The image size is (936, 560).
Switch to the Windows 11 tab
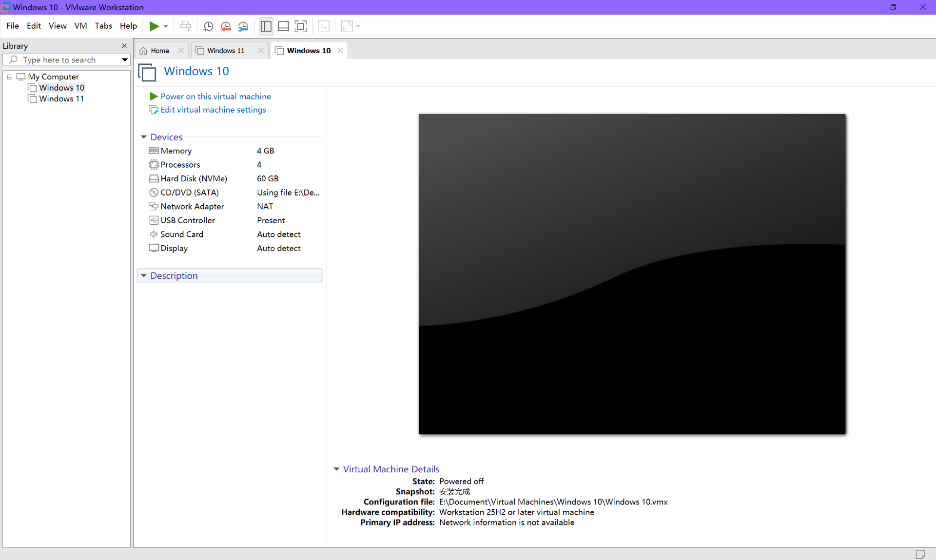tap(226, 51)
